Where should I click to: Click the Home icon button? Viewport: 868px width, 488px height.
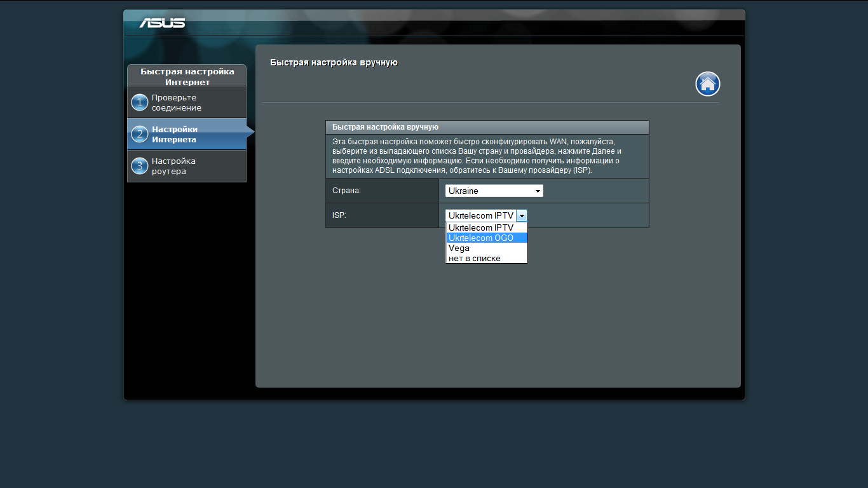tap(707, 84)
